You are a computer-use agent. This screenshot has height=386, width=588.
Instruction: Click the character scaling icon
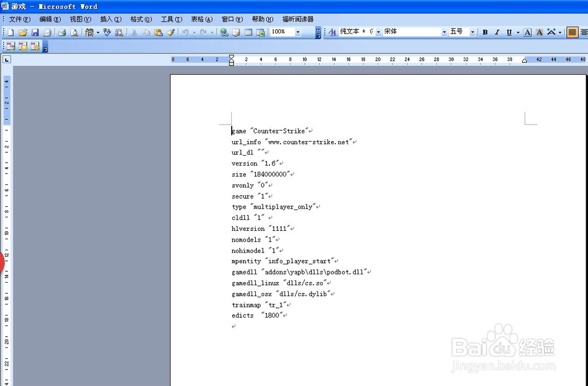(552, 32)
